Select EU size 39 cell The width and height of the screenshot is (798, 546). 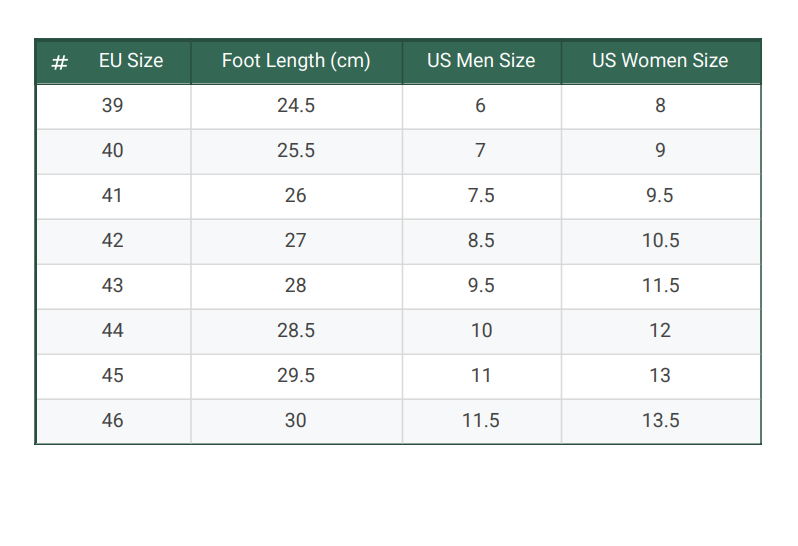click(113, 106)
